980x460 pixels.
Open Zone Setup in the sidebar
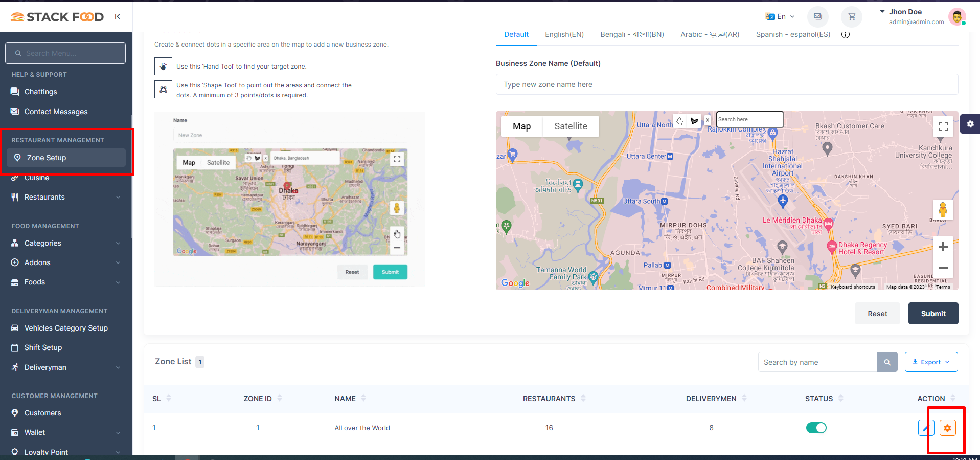66,158
